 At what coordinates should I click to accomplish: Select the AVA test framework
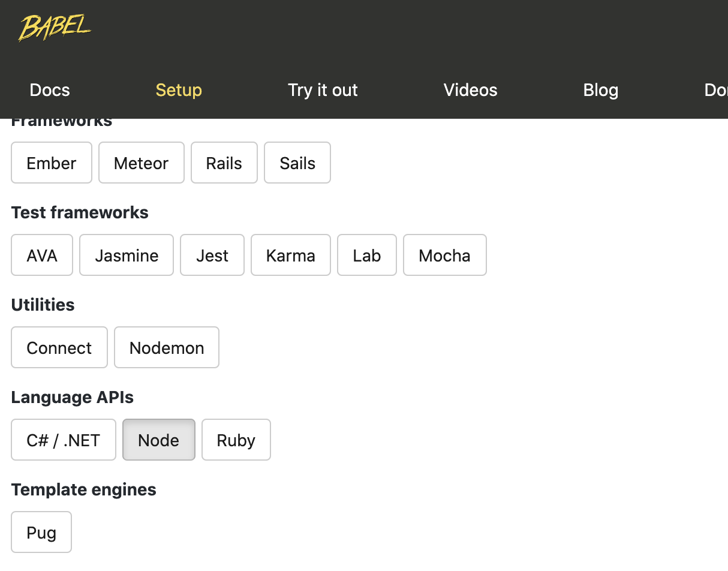tap(42, 255)
